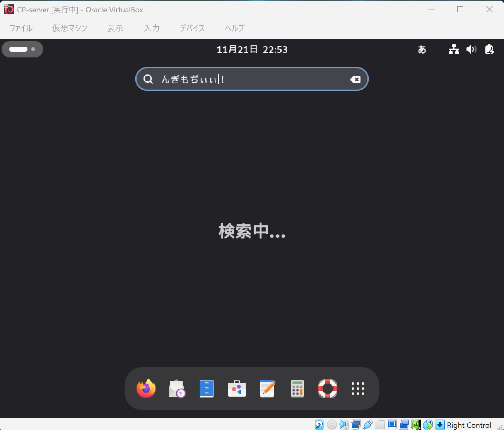Open the network status indicator
504x430 pixels.
coord(454,50)
